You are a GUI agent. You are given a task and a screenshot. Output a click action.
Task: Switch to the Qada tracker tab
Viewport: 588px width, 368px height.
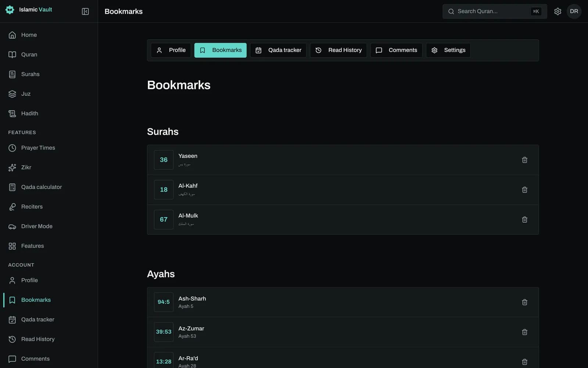(x=278, y=50)
